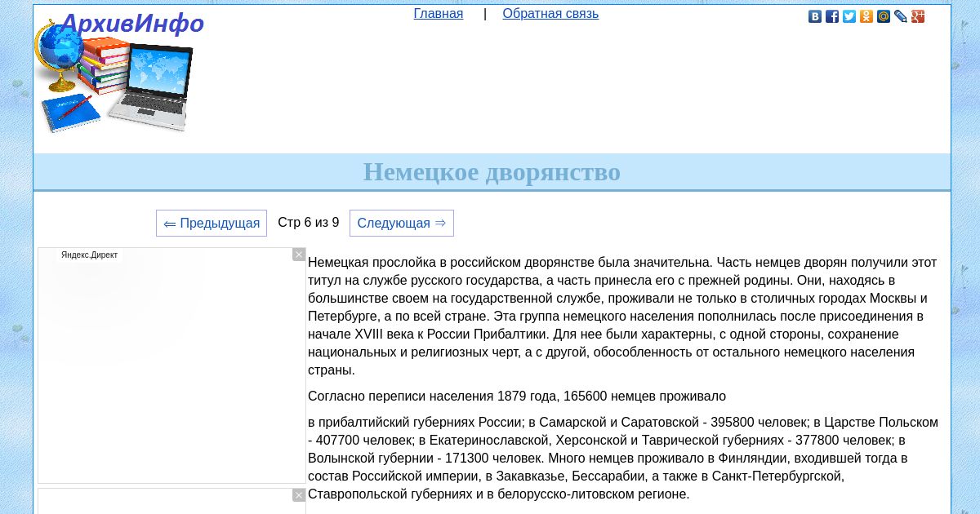Go to the Главная page
The width and height of the screenshot is (980, 514).
(439, 14)
